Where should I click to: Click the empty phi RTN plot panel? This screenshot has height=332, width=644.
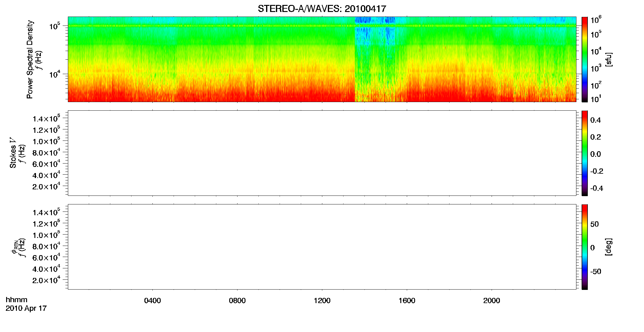[x=322, y=247]
